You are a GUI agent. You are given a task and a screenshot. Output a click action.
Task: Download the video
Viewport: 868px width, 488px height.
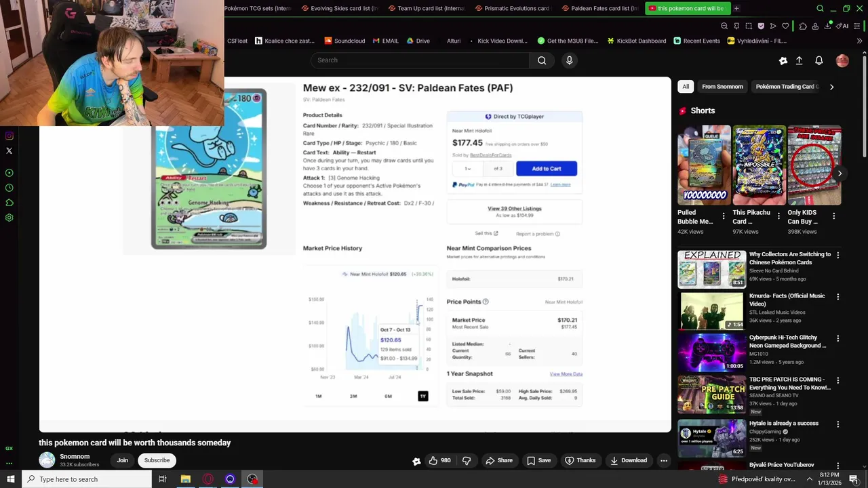click(629, 460)
